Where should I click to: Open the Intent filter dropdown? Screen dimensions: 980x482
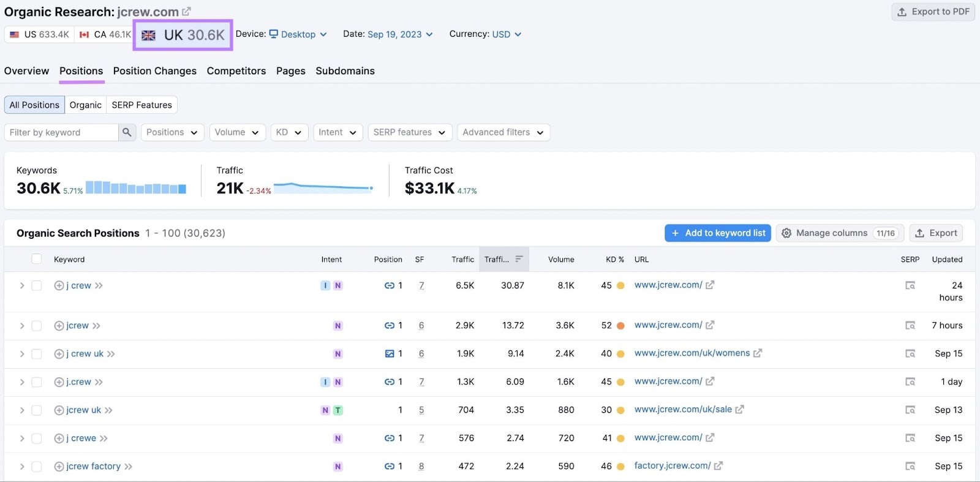pyautogui.click(x=337, y=132)
